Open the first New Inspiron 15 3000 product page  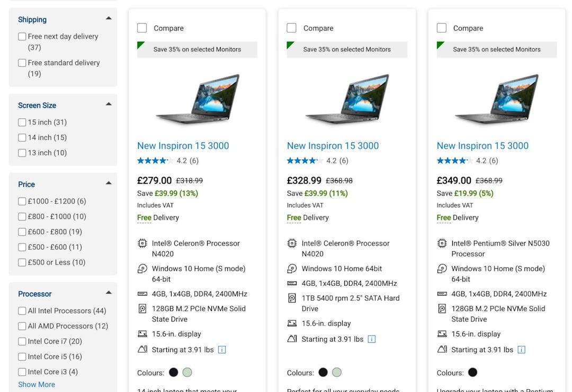tap(183, 145)
